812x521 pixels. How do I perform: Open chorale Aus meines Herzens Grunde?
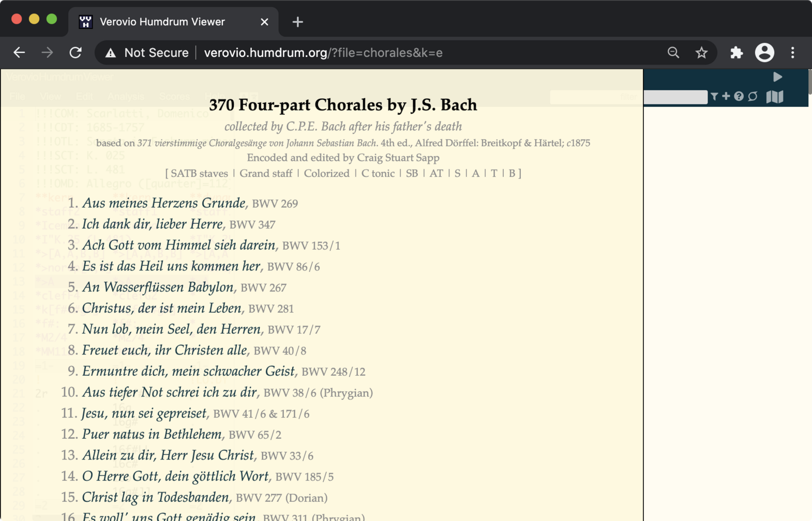[x=163, y=203]
